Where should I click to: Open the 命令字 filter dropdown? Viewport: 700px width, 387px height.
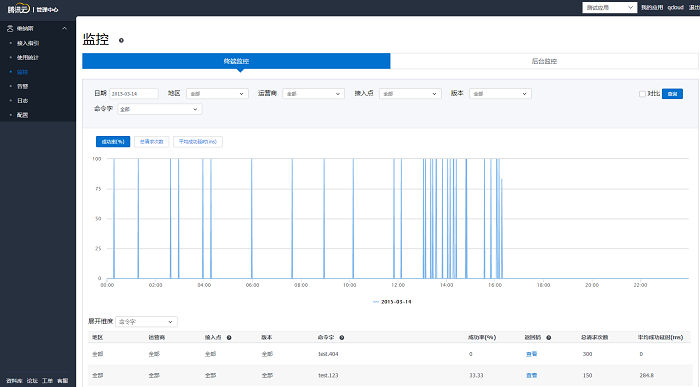(160, 109)
